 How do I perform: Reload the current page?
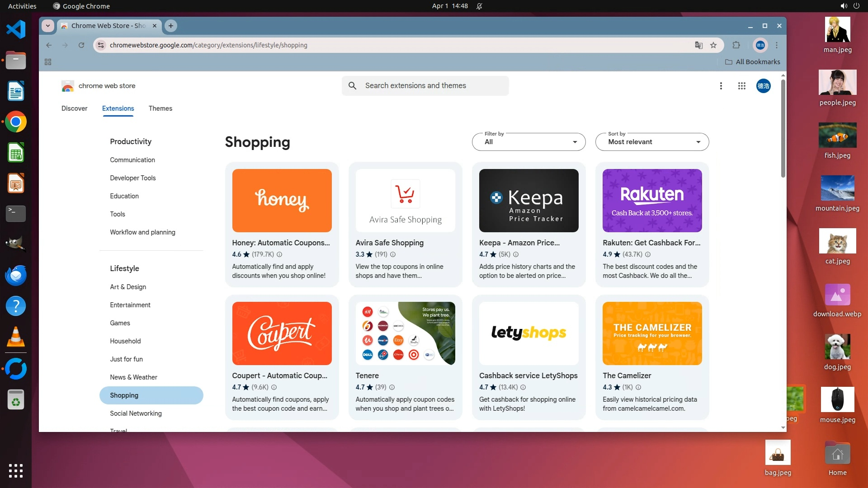point(81,45)
